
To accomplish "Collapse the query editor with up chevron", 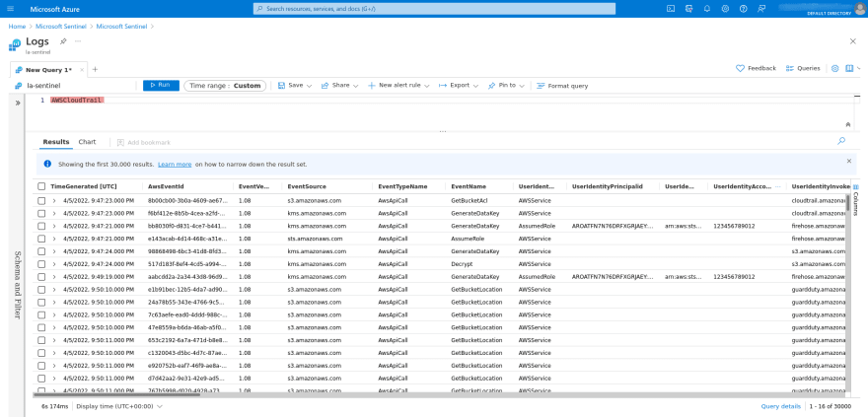I will click(847, 124).
